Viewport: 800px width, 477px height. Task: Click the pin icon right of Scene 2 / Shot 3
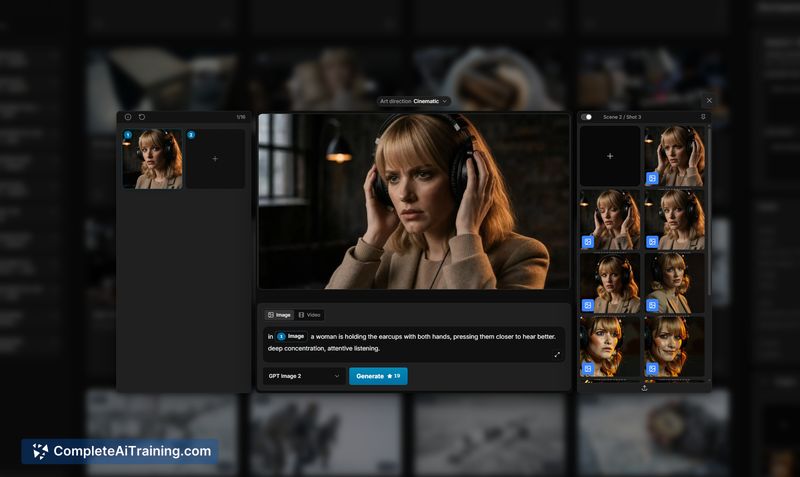point(703,117)
